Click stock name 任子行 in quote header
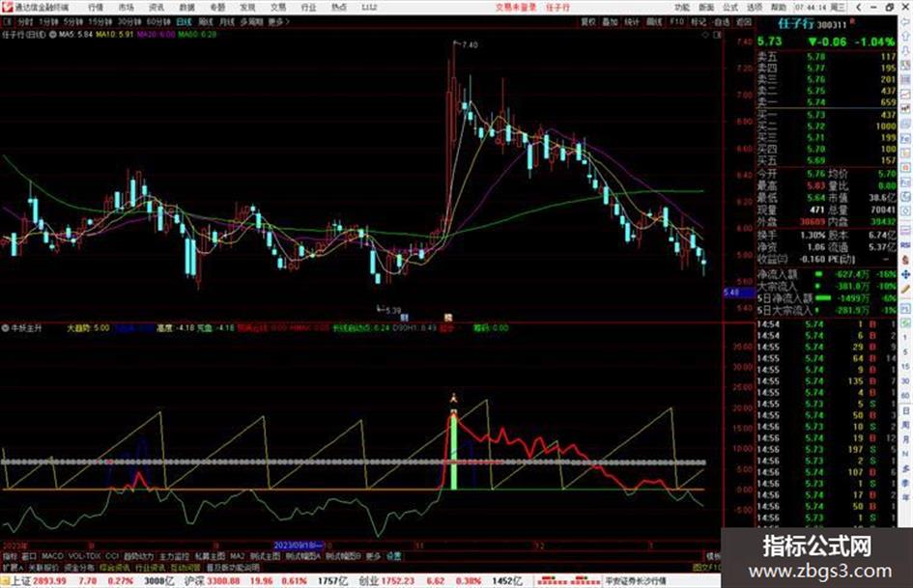Image resolution: width=913 pixels, height=588 pixels. pos(796,24)
